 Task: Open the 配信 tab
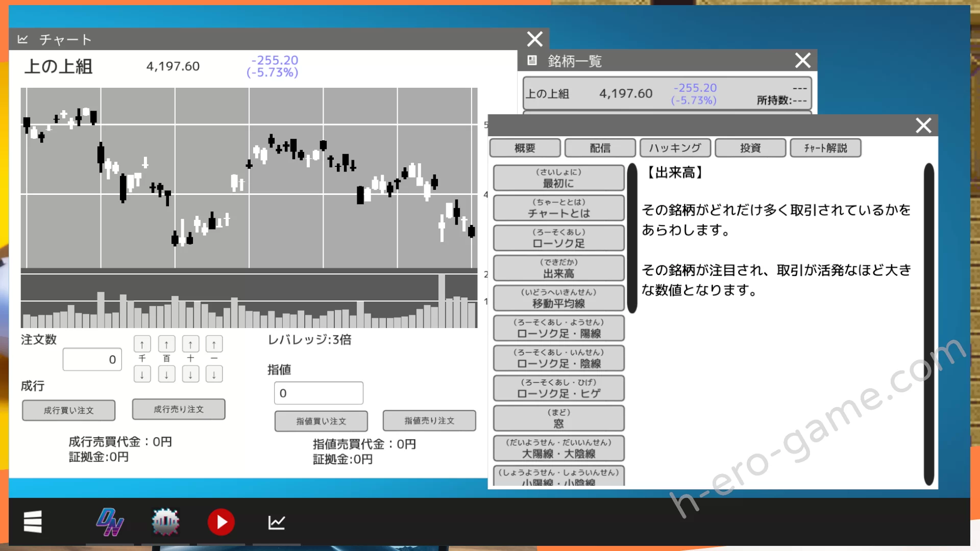point(600,148)
